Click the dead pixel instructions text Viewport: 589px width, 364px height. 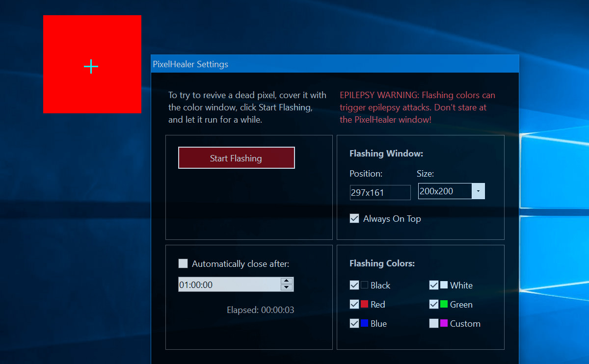point(247,107)
